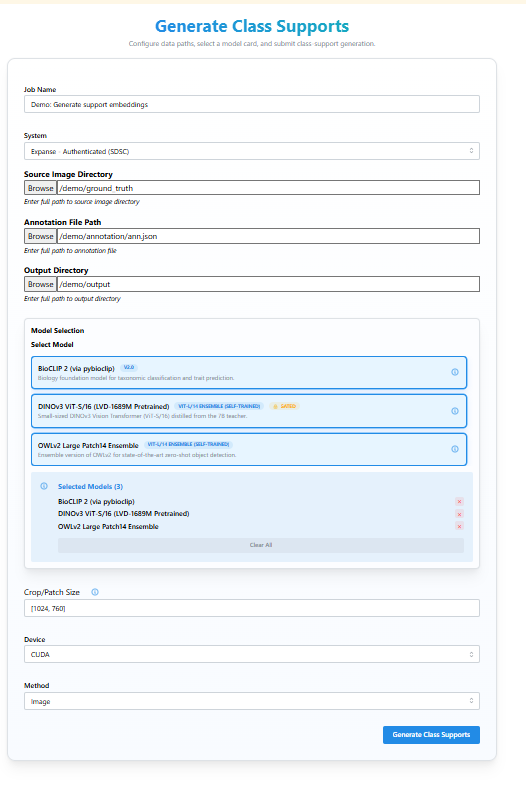Open info icon on OWLv2 Large Patch14 card
The image size is (526, 792).
[x=455, y=449]
